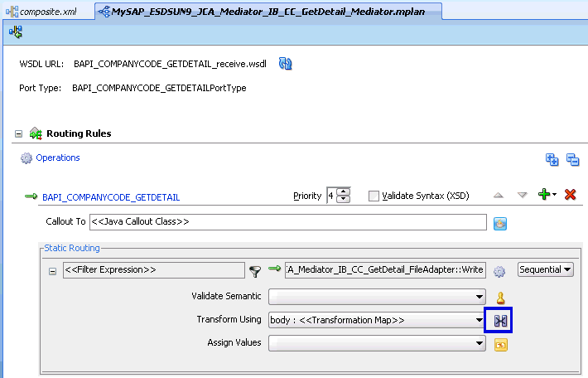Open the Validate Semantic dropdown
588x378 pixels.
tap(480, 297)
